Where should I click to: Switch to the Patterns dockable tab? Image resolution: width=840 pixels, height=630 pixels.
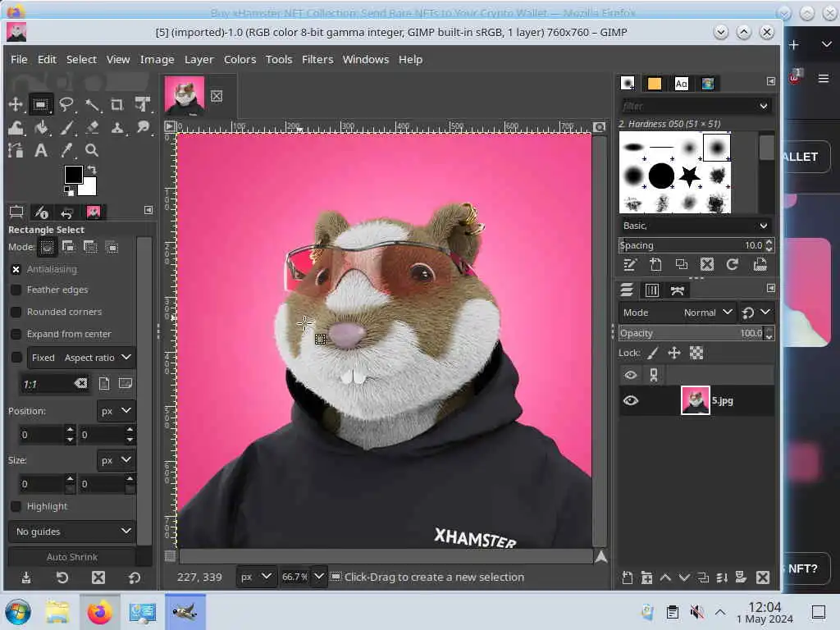click(x=654, y=84)
